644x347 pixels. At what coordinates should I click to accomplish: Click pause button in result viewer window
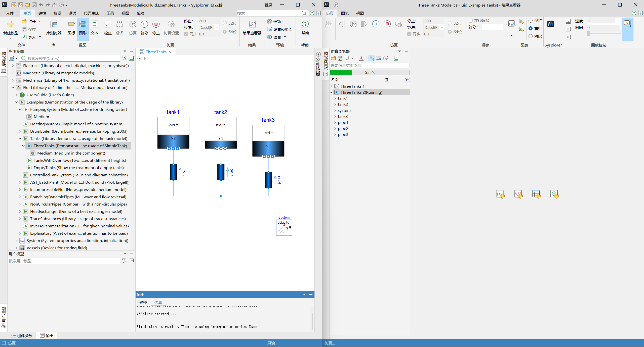pyautogui.click(x=376, y=24)
